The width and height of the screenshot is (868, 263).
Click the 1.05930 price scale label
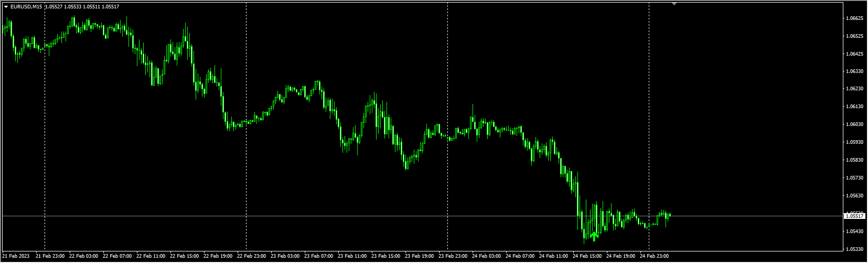point(854,142)
